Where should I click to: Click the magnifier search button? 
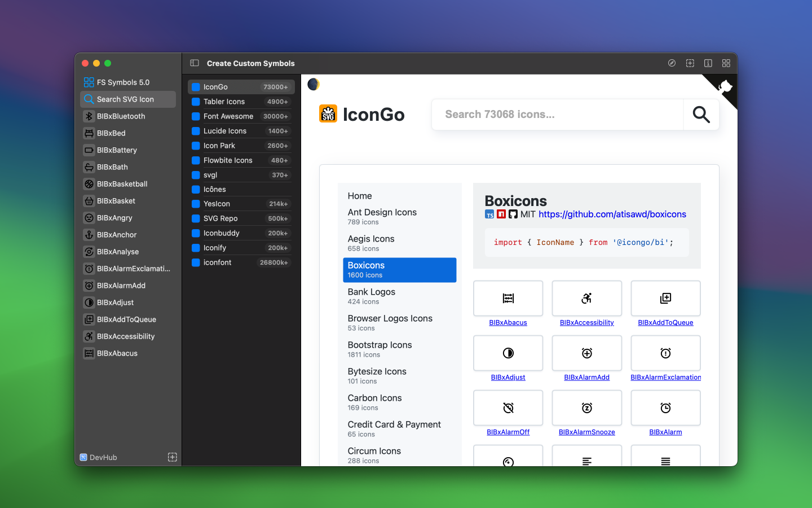(x=701, y=115)
